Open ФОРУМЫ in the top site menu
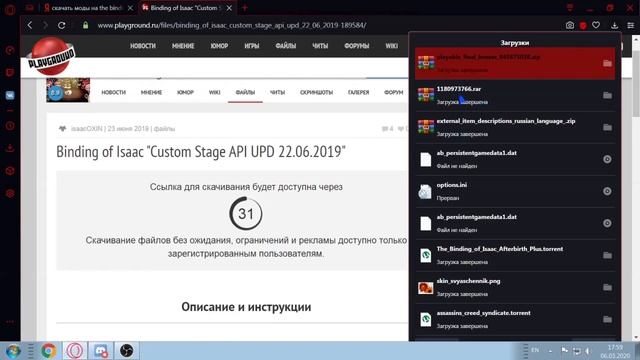Viewport: 640px width, 360px height. 357,46
